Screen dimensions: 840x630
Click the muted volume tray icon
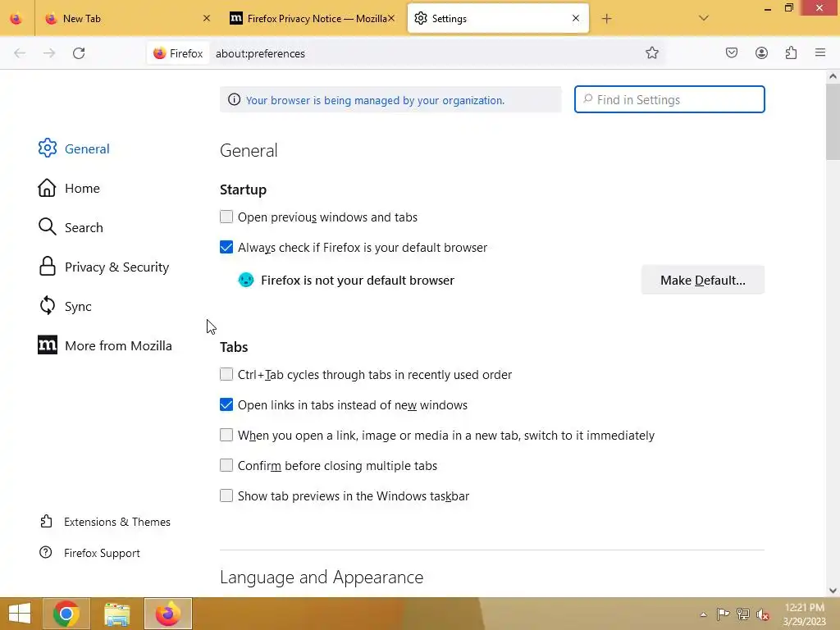coord(762,614)
